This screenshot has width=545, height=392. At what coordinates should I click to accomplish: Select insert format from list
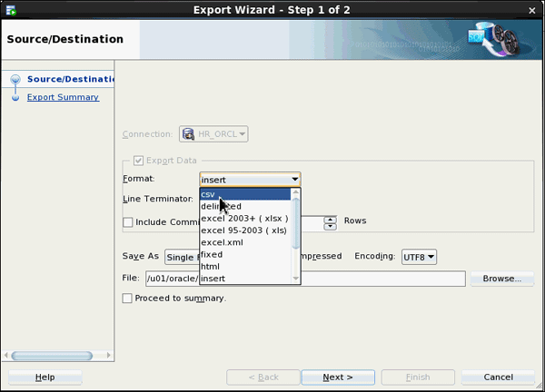[245, 279]
